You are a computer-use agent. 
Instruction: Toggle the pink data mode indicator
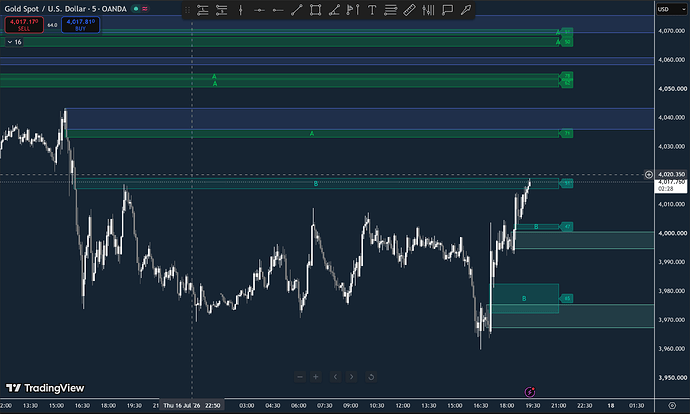pyautogui.click(x=145, y=9)
